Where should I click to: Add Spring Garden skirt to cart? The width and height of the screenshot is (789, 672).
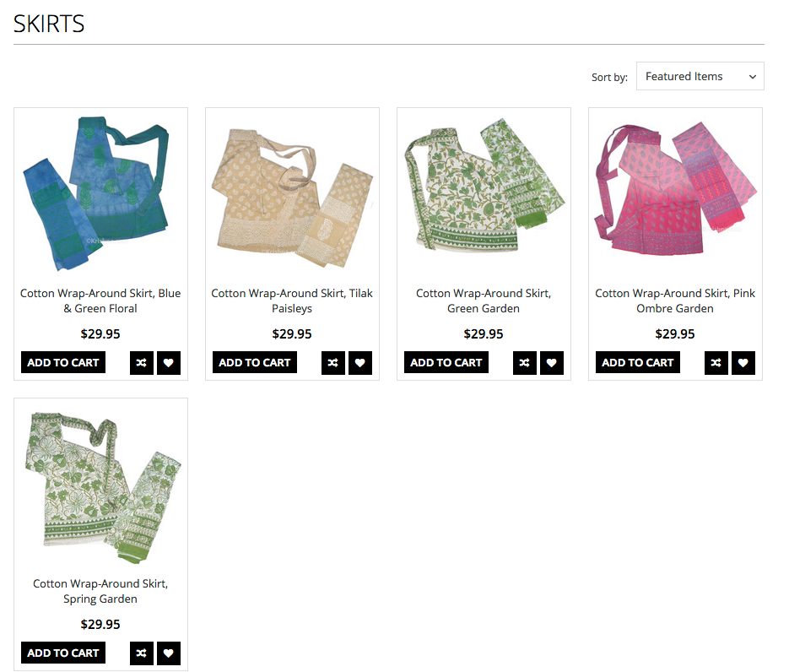point(63,653)
